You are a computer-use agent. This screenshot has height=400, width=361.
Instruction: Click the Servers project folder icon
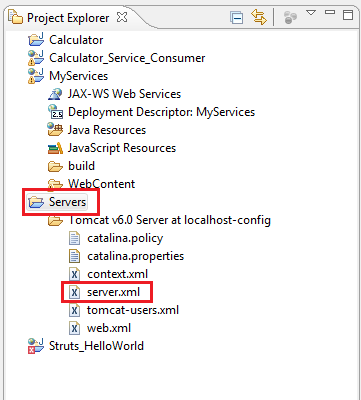coord(36,202)
